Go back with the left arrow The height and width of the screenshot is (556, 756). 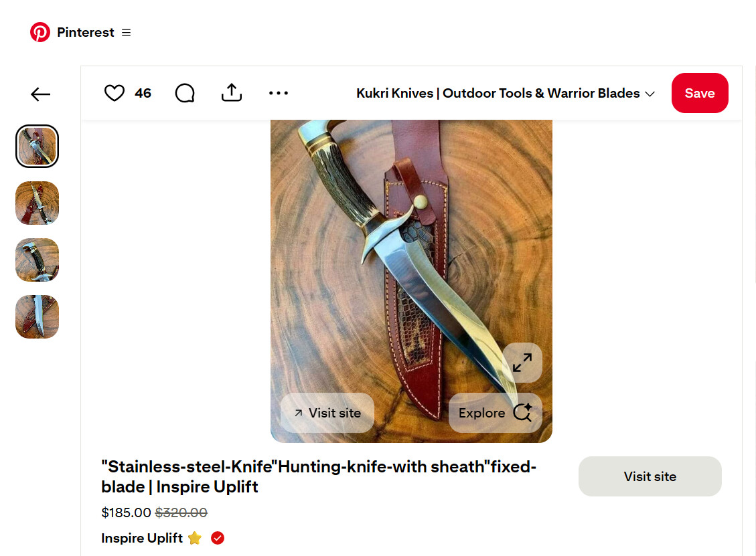pos(40,94)
